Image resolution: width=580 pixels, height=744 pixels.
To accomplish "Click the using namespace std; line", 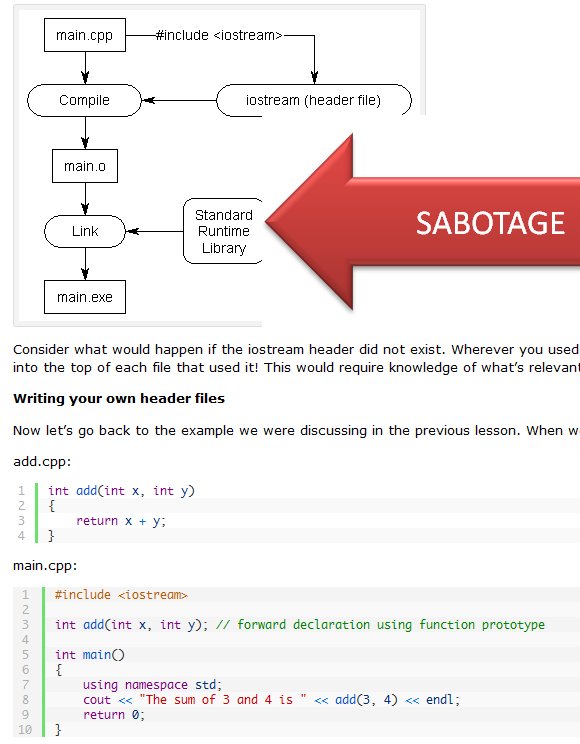I will click(152, 685).
